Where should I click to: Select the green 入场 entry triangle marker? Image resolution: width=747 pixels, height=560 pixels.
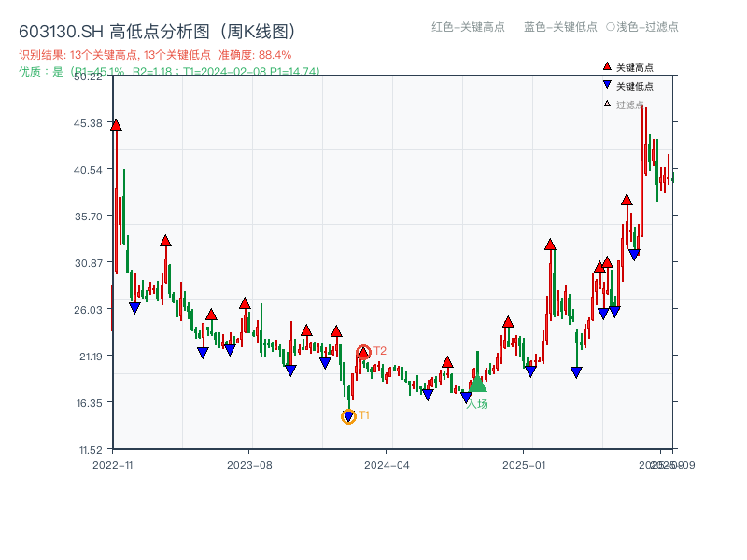tap(476, 385)
